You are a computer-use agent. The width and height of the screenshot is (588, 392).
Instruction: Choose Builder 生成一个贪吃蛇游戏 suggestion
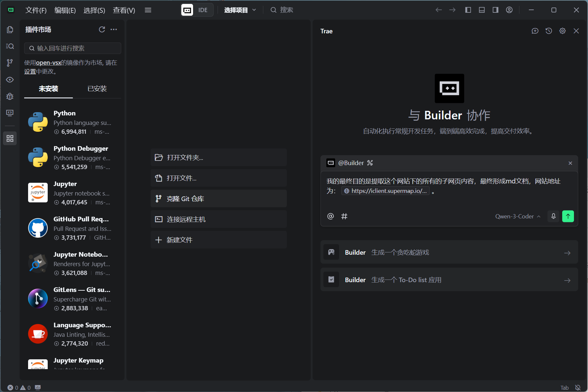tap(449, 252)
